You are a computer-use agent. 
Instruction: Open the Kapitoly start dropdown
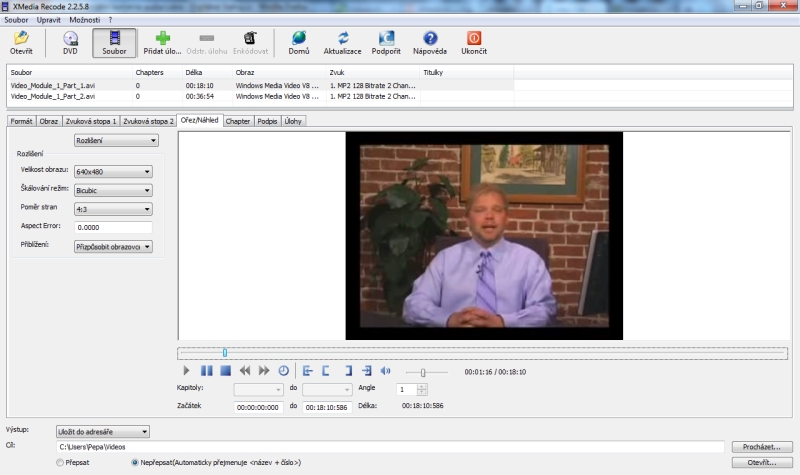click(x=259, y=390)
